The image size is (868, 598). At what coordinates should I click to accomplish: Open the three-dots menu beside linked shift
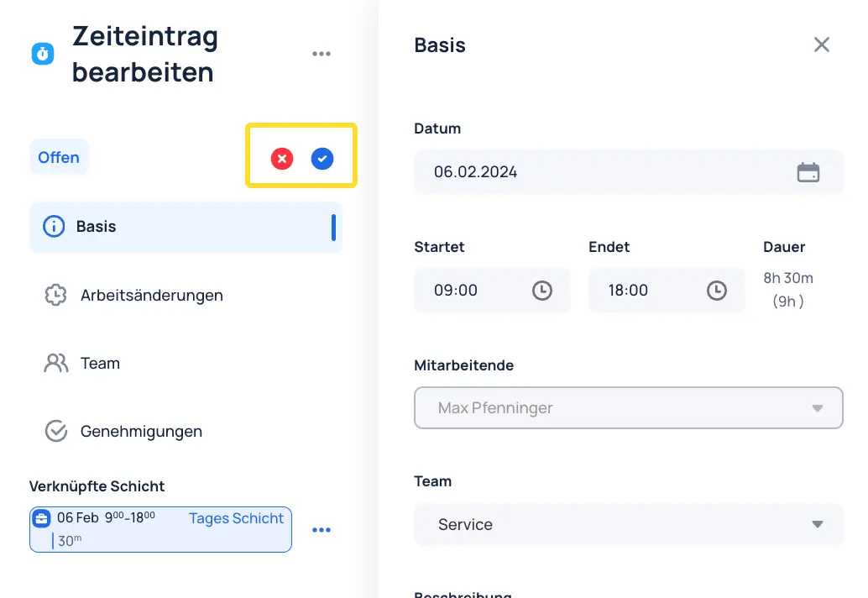click(321, 530)
